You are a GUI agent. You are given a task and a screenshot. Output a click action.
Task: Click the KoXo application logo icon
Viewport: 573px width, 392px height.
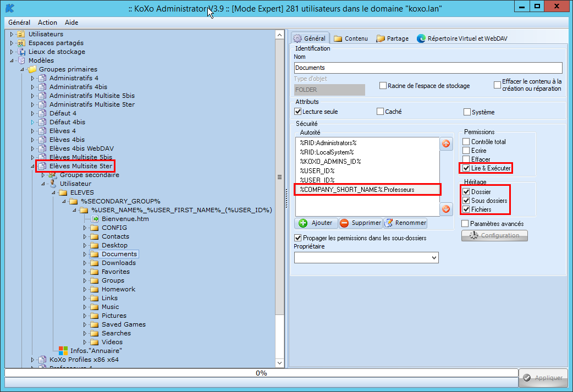10,8
